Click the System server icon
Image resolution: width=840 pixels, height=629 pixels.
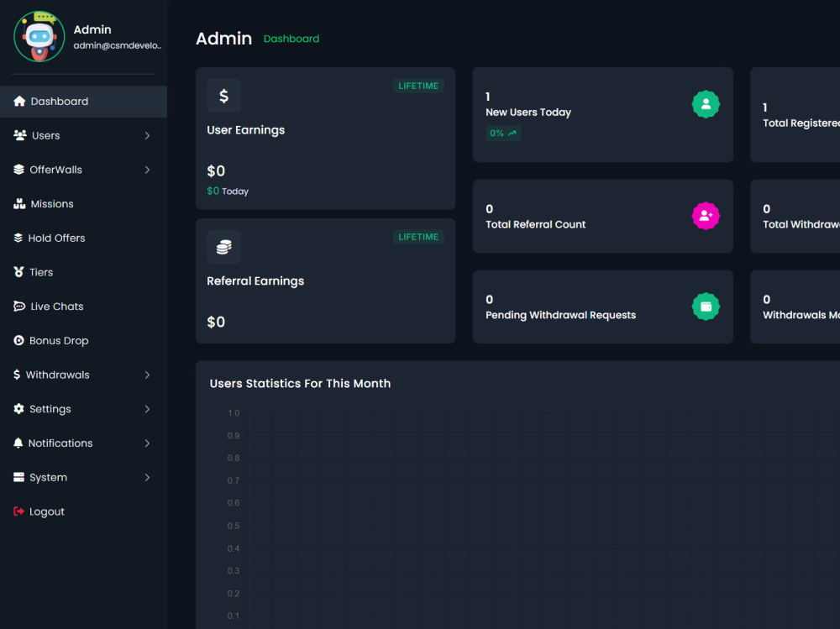pyautogui.click(x=18, y=477)
